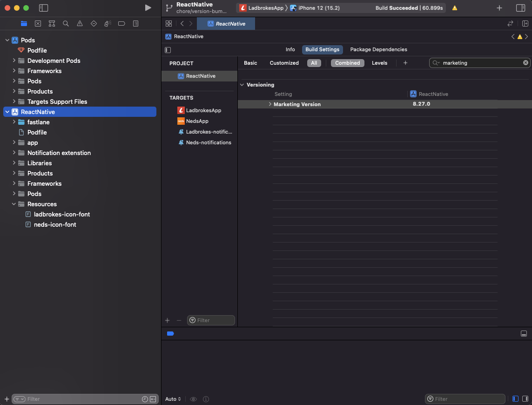
Task: Show Basic build settings
Action: [250, 63]
